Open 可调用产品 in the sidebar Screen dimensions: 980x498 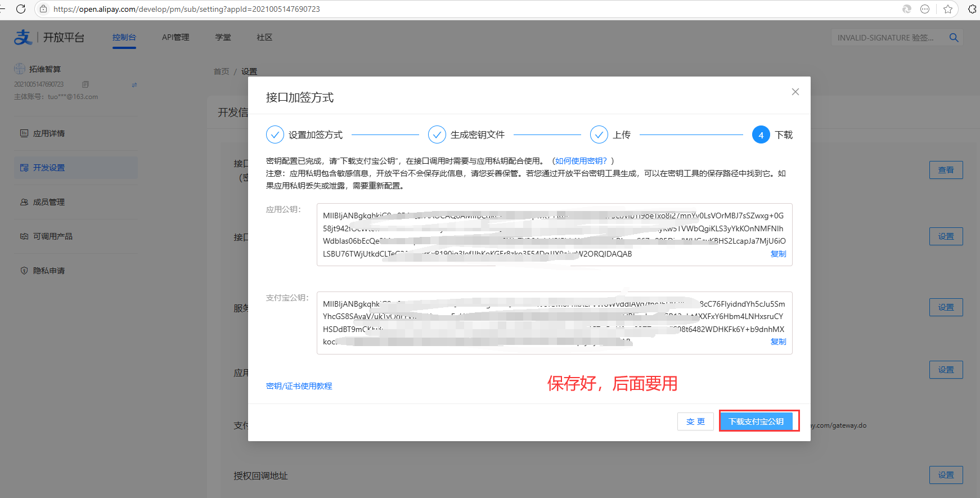(x=76, y=236)
